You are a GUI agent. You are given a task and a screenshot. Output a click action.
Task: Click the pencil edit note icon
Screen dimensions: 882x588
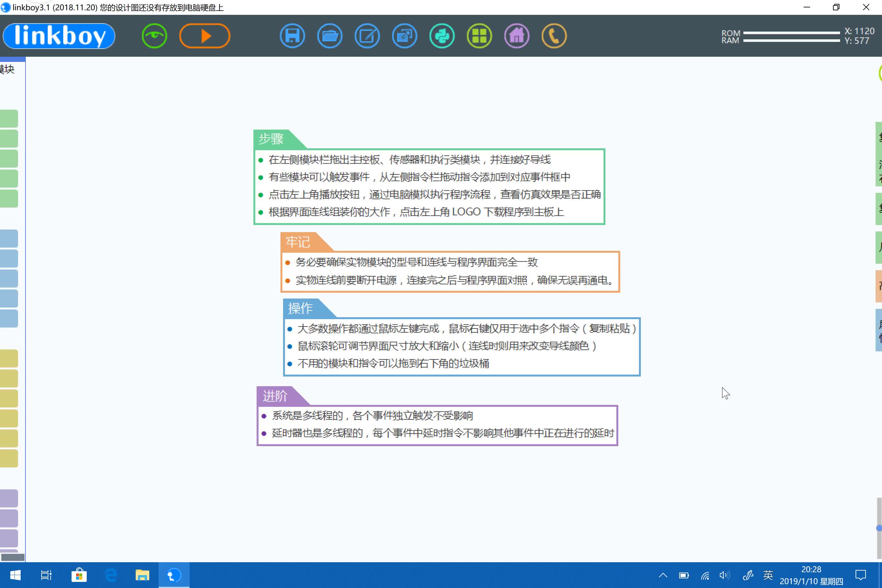coord(367,36)
